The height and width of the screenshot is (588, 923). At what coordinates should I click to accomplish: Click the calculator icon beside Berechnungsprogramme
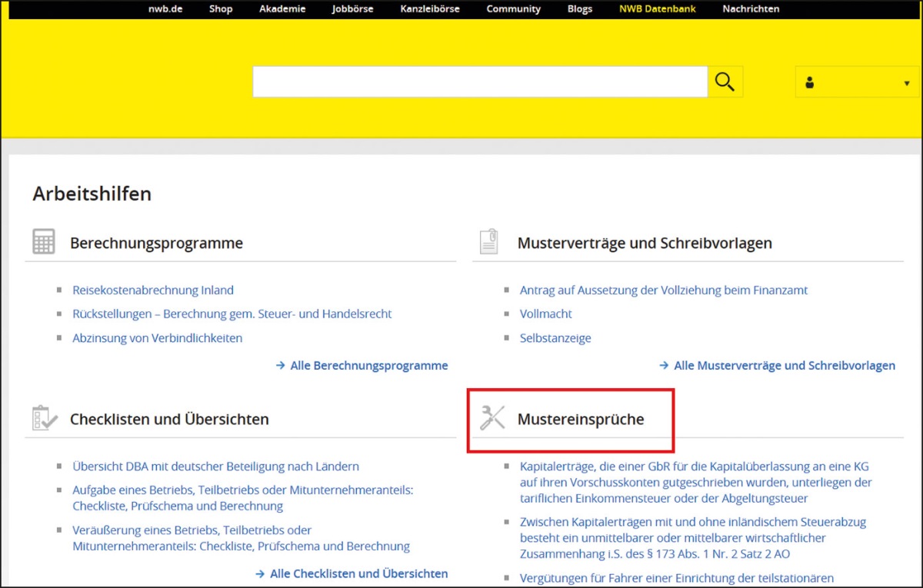coord(44,241)
